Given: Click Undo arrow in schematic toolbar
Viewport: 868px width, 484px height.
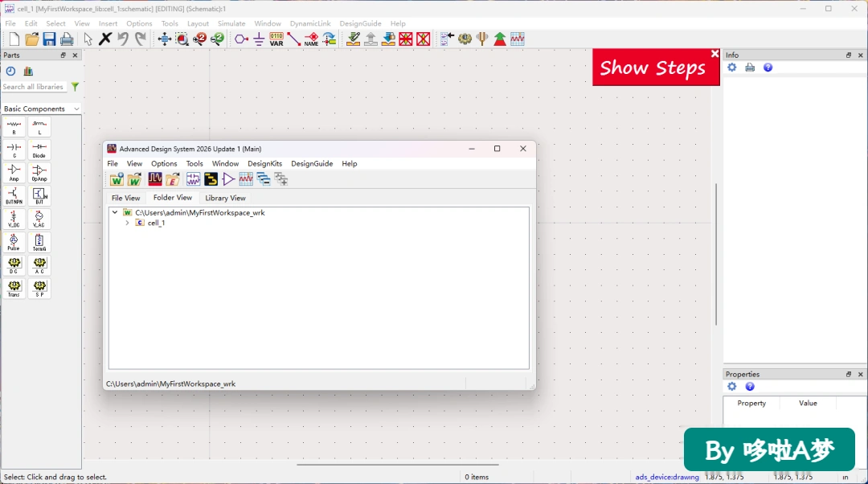Looking at the screenshot, I should point(123,39).
